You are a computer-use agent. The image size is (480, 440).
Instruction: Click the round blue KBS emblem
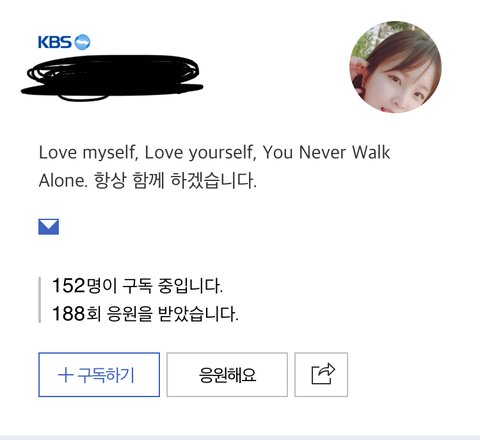[82, 42]
